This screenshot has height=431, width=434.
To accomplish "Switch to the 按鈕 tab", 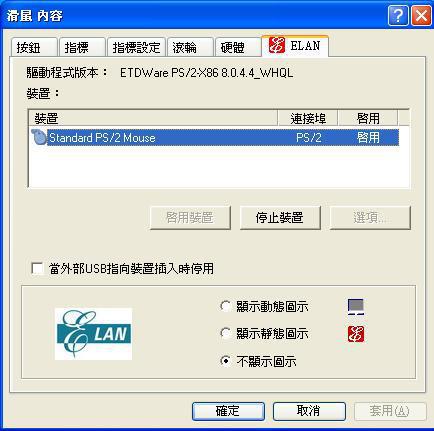I will pos(34,47).
